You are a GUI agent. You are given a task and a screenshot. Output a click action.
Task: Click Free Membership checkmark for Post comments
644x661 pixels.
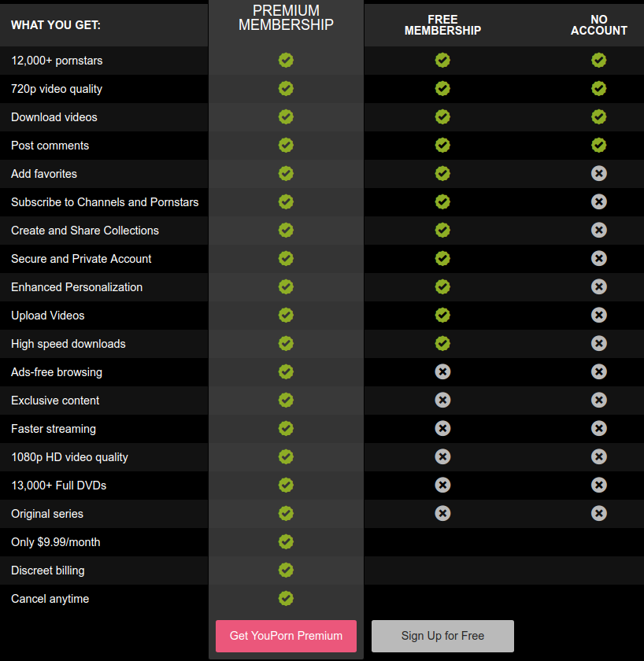click(x=442, y=145)
